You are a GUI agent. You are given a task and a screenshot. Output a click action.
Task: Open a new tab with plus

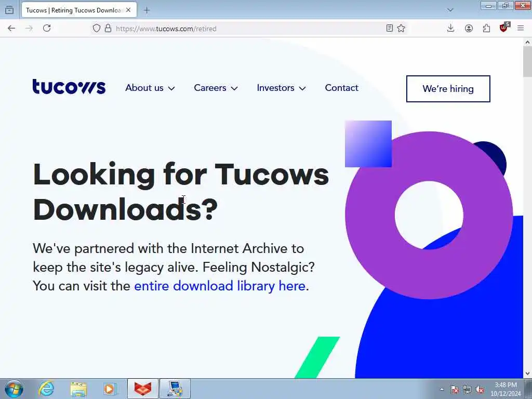point(147,10)
